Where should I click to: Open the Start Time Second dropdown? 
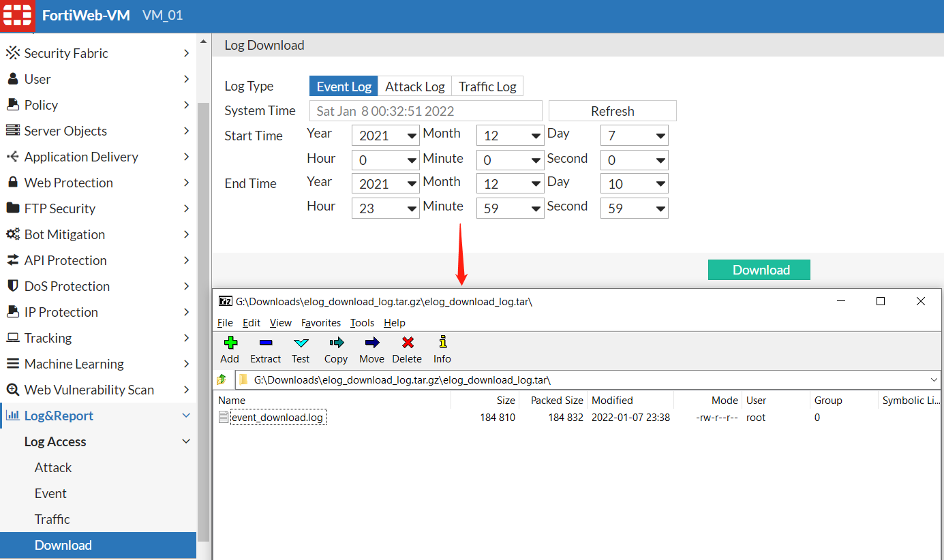634,160
